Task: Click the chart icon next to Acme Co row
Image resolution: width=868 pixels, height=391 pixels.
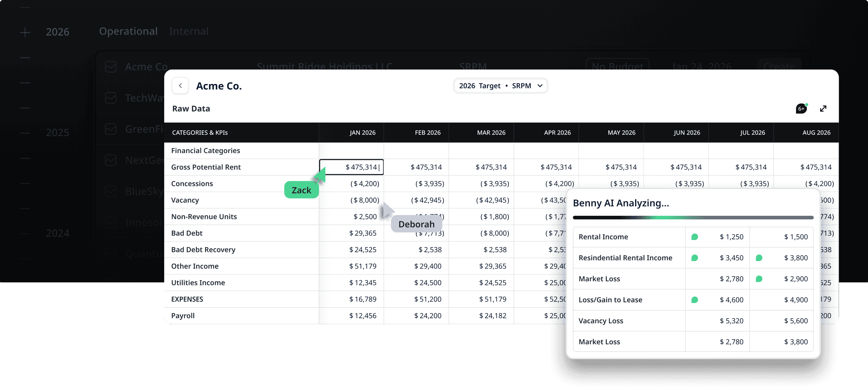Action: coord(111,67)
